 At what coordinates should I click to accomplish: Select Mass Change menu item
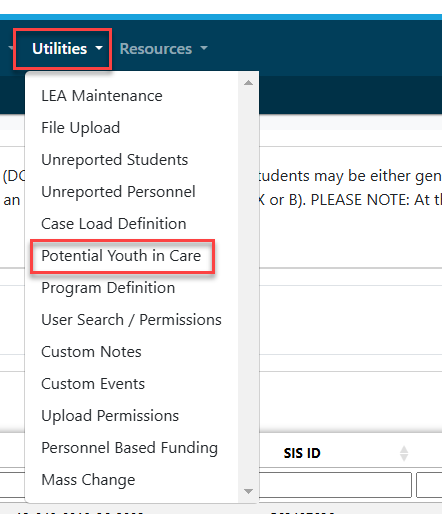(88, 480)
